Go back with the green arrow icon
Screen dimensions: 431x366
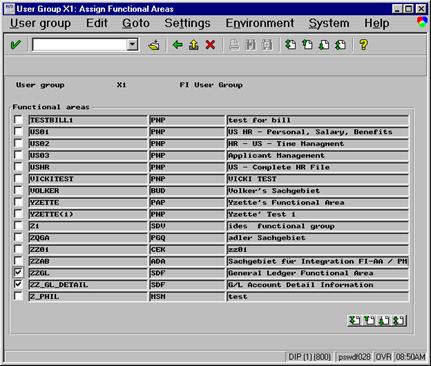click(177, 45)
